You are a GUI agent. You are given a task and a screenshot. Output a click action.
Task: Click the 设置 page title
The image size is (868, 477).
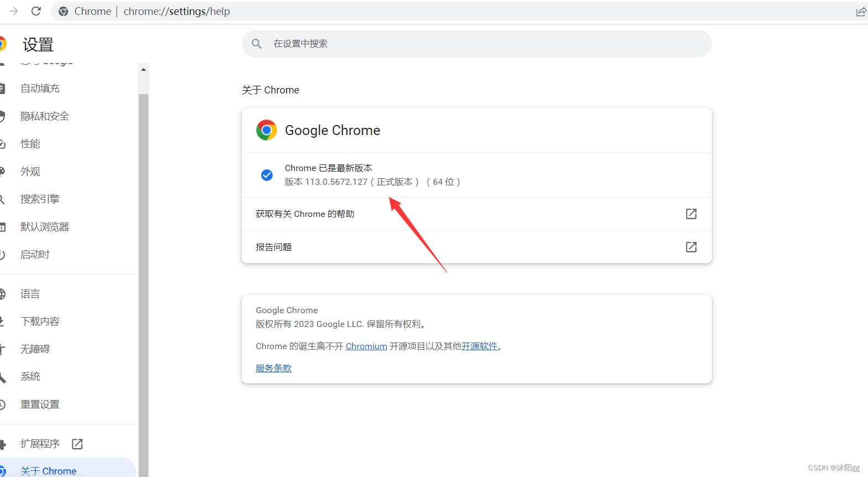point(38,45)
